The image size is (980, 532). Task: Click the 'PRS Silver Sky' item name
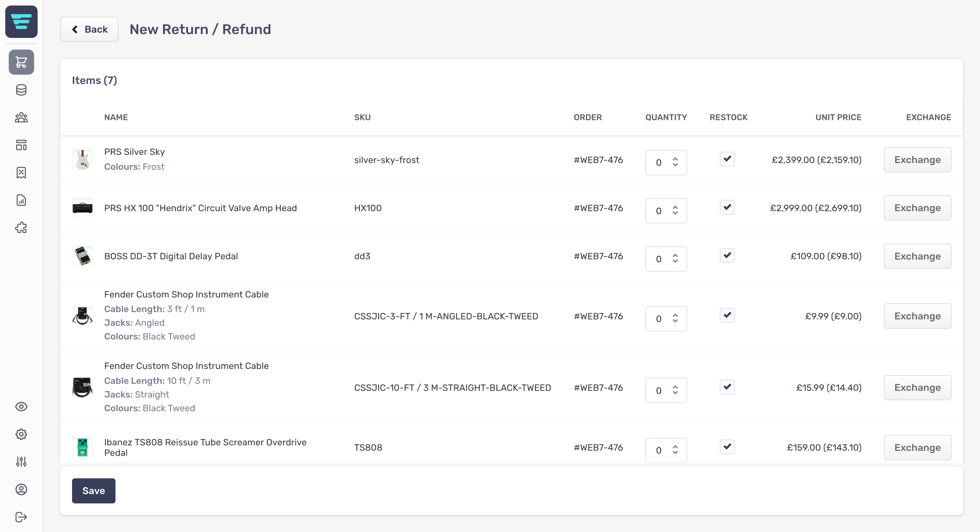[x=134, y=152]
